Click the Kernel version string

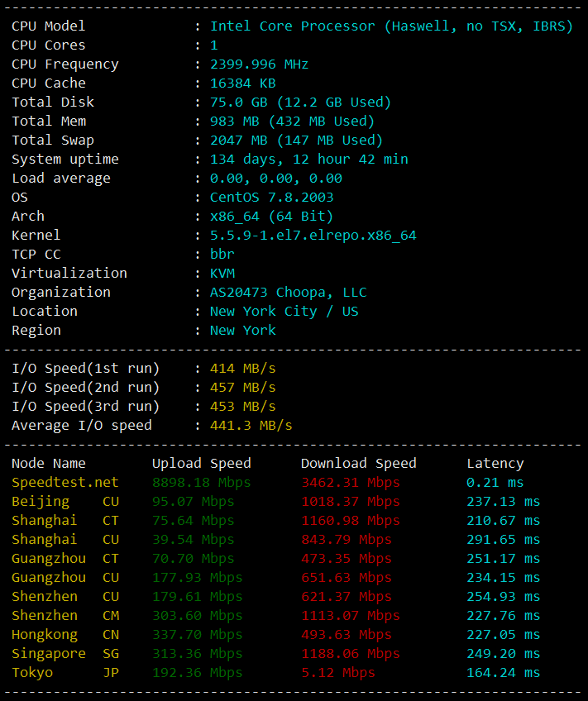click(x=313, y=236)
